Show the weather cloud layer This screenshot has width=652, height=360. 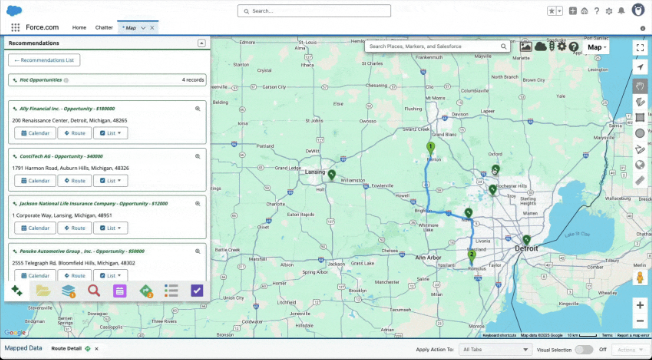(x=541, y=47)
